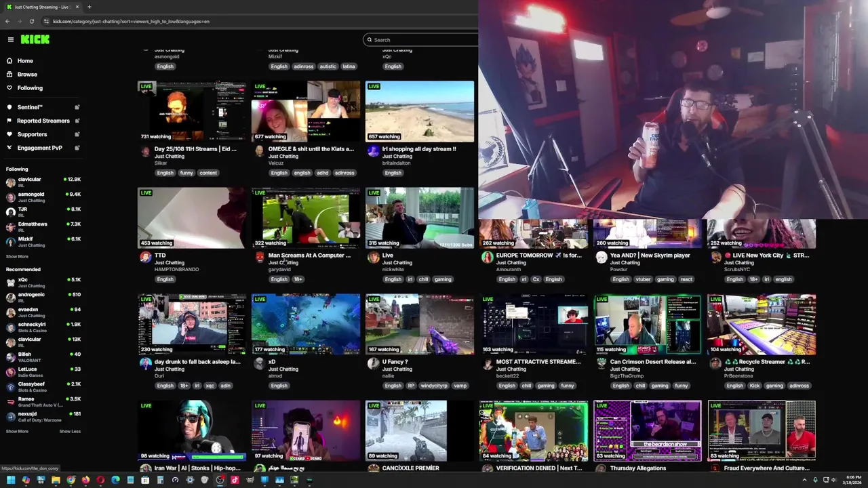Select LetLuce in Recommended list
This screenshot has height=488, width=868.
tap(43, 371)
